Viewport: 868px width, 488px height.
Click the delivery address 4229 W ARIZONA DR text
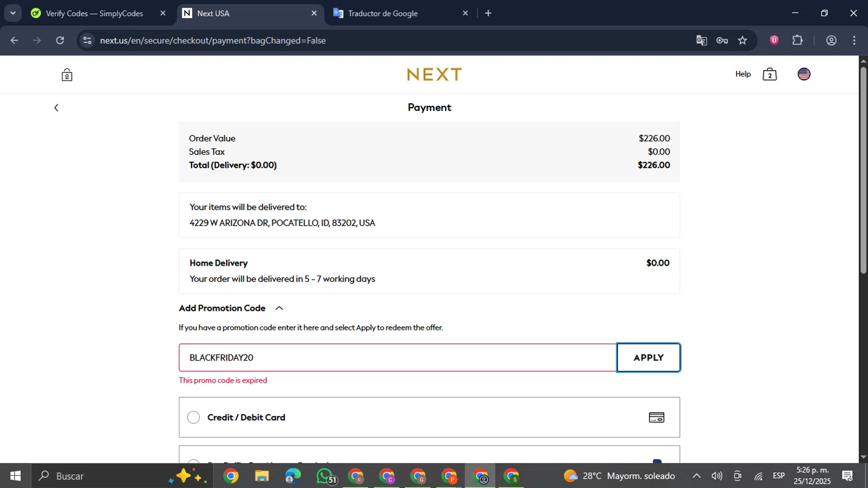point(282,223)
